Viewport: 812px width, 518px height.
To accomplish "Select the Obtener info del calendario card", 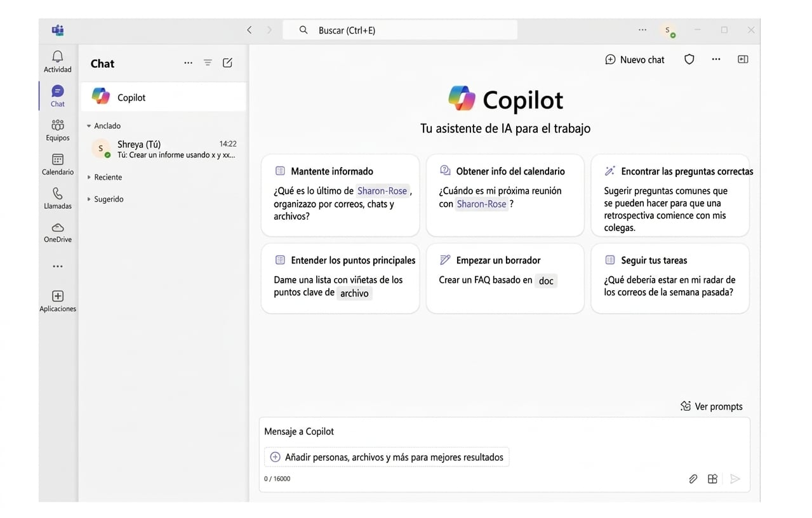I will tap(505, 195).
